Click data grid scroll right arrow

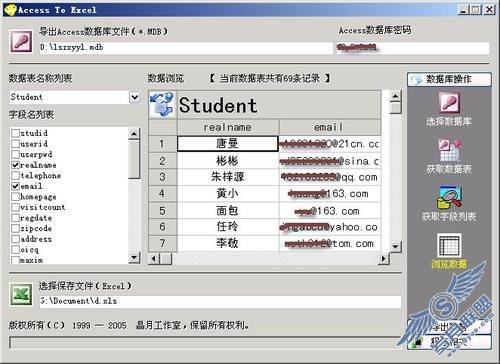tap(383, 258)
